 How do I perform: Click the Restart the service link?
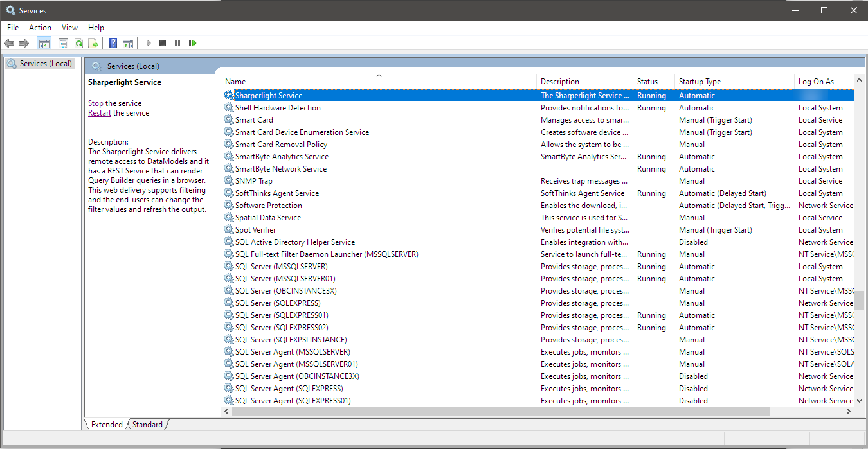click(100, 112)
